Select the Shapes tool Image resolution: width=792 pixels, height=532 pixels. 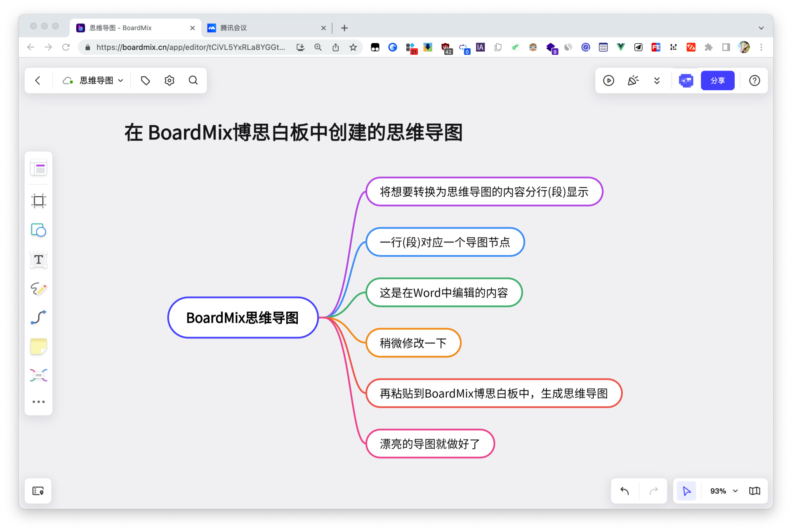[39, 230]
